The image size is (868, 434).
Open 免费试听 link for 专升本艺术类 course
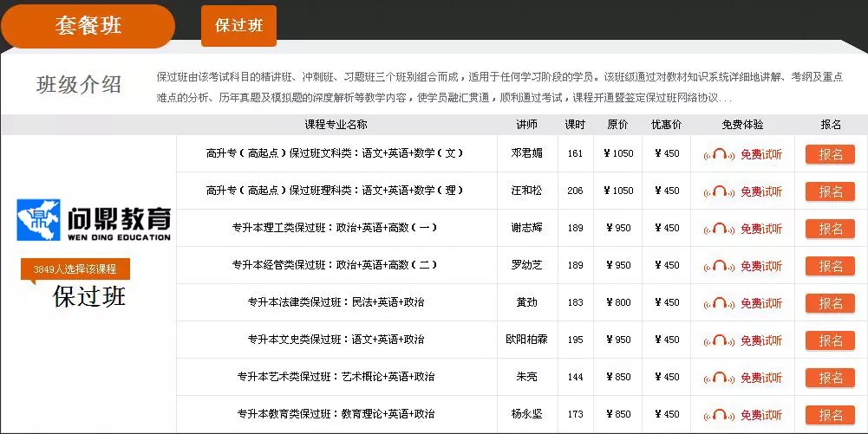pyautogui.click(x=760, y=378)
